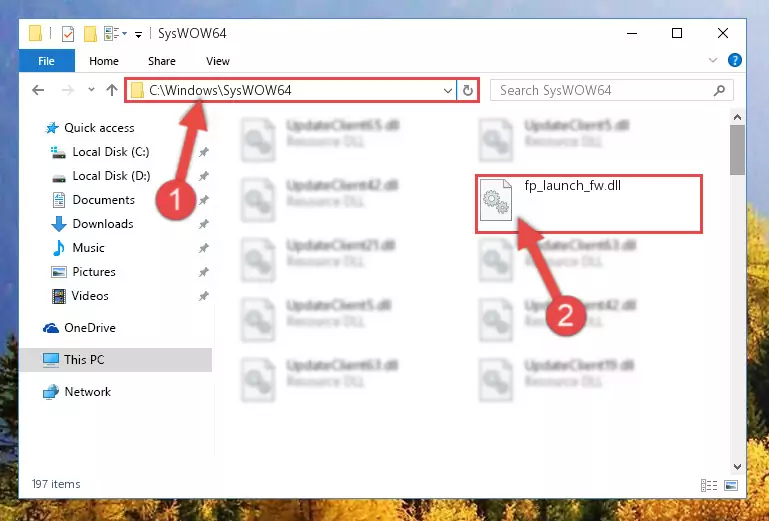769x521 pixels.
Task: Open Downloads in the navigation pane
Action: (103, 224)
